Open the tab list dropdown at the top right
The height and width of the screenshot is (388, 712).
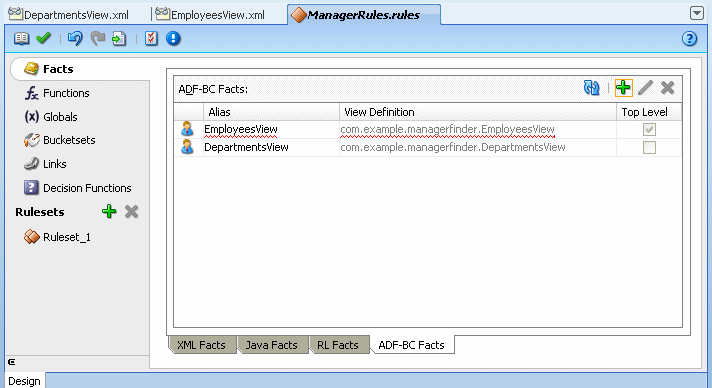pos(697,13)
